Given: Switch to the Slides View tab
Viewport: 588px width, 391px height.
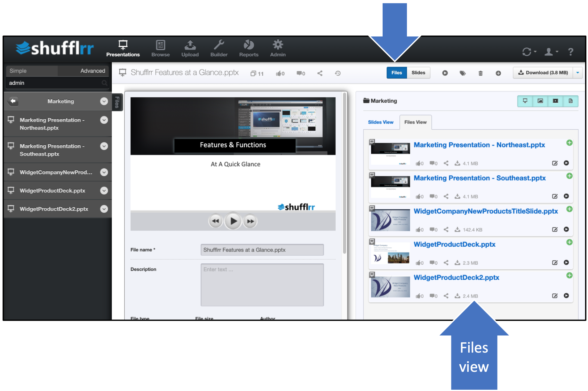Looking at the screenshot, I should pos(380,122).
